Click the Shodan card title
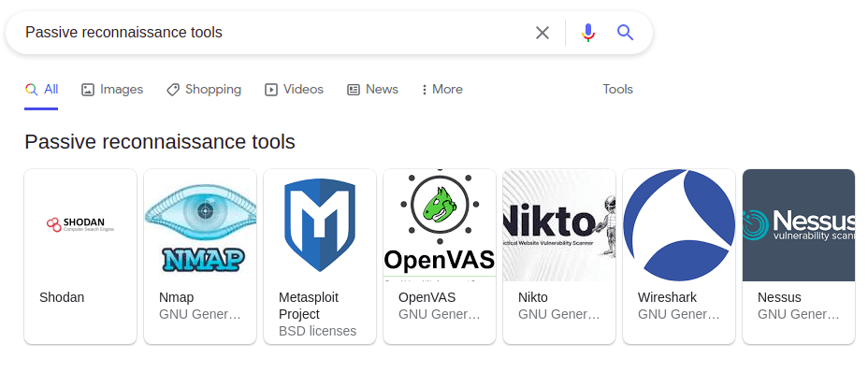This screenshot has height=372, width=868. coord(62,298)
